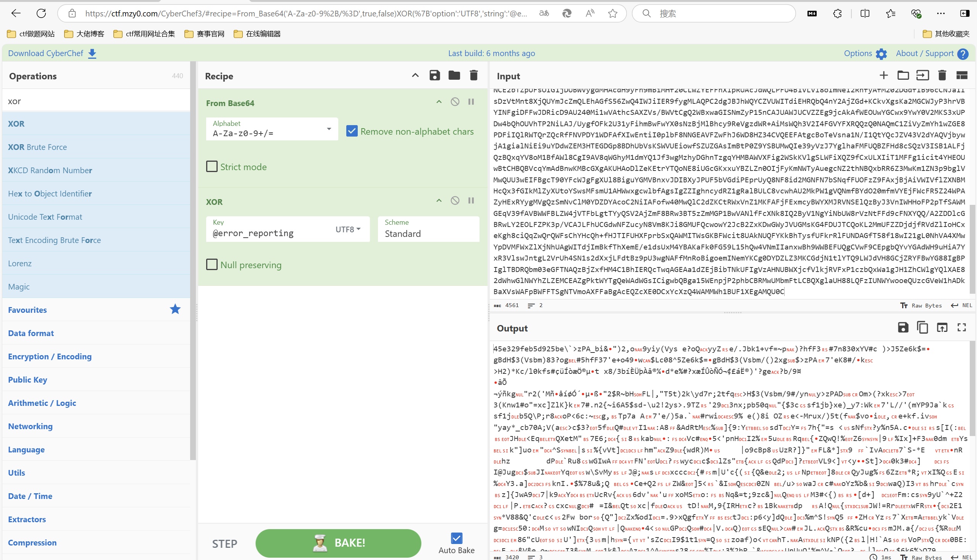The height and width of the screenshot is (560, 977).
Task: Disable the XOR operation
Action: (455, 201)
